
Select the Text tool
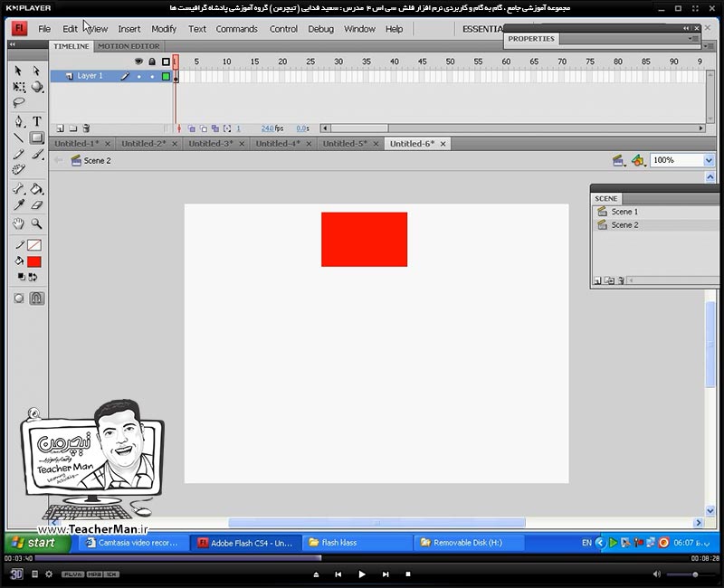37,121
